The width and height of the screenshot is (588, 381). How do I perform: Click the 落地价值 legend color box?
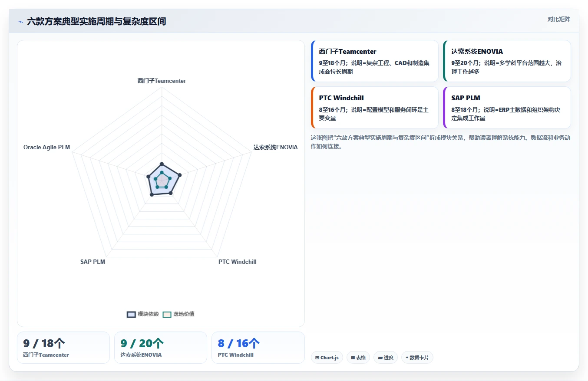[x=167, y=315]
